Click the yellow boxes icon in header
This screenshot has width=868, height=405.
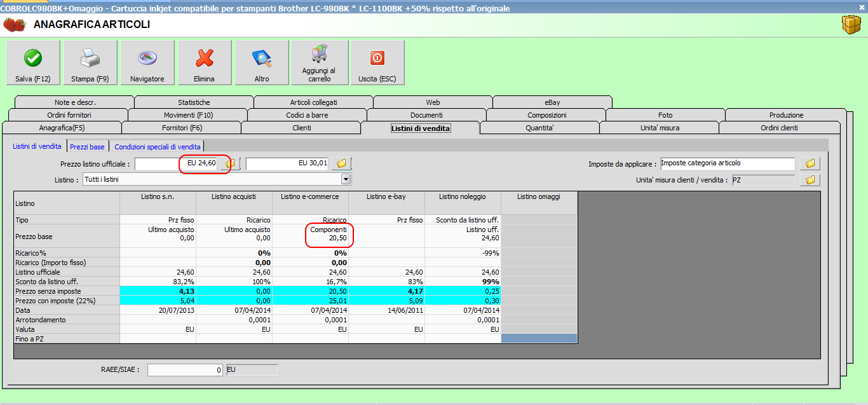point(851,25)
